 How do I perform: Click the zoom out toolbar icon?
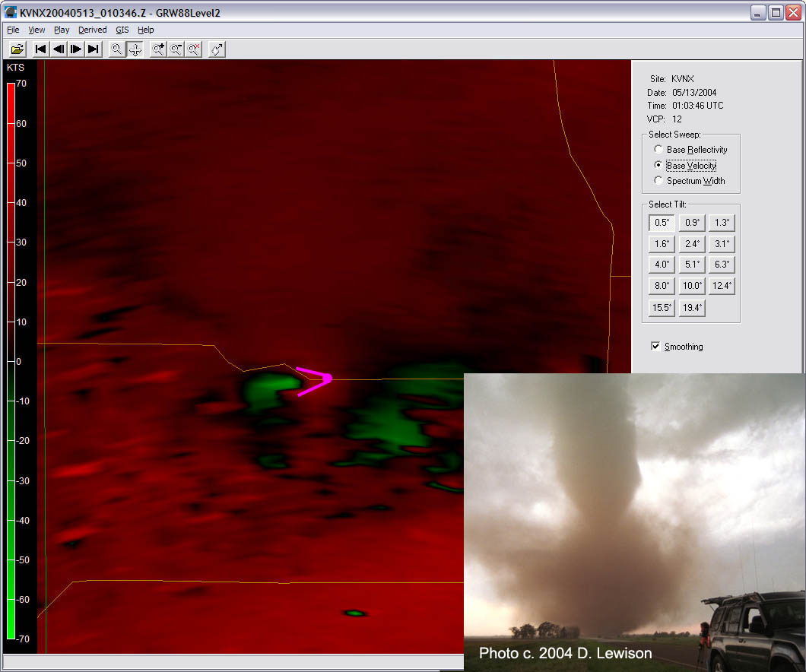click(175, 49)
